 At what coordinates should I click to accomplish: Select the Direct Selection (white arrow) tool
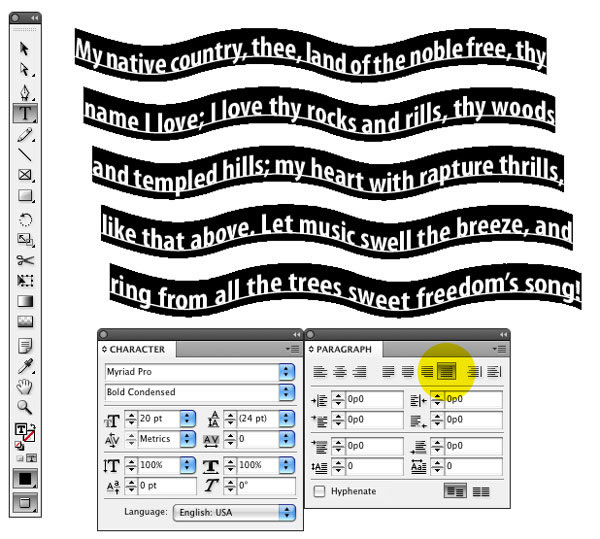pos(24,70)
